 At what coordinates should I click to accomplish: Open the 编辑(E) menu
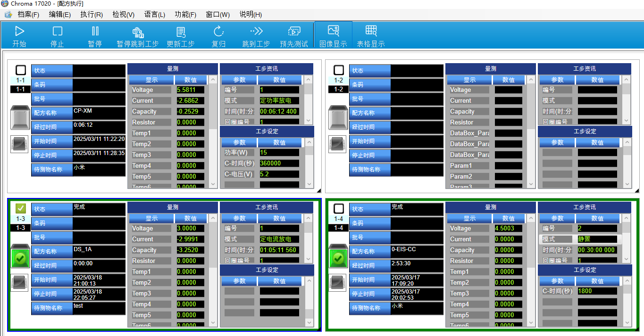(x=60, y=15)
